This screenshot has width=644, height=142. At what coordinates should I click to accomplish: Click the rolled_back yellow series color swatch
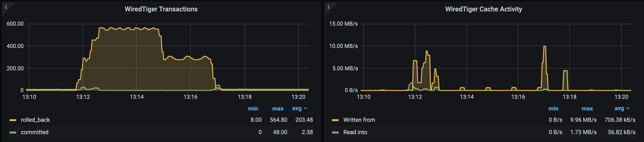click(x=13, y=120)
